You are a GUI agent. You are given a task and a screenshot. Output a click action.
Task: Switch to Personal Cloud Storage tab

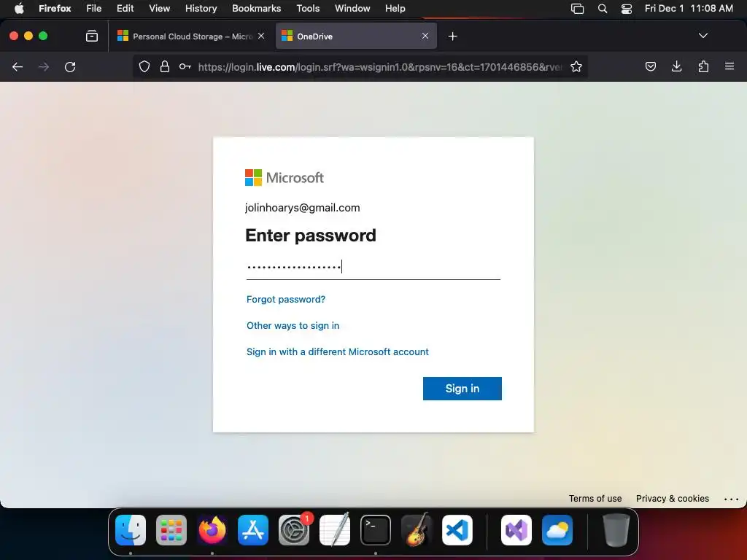(190, 36)
